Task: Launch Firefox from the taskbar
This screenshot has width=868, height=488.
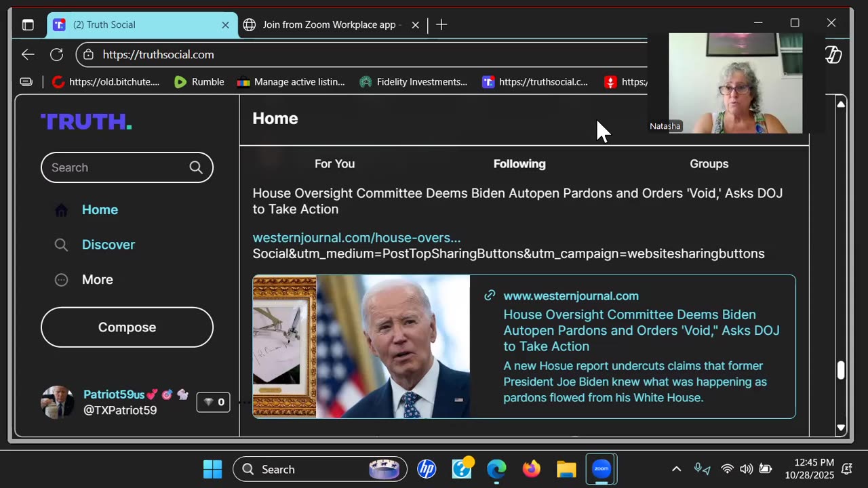Action: (532, 469)
